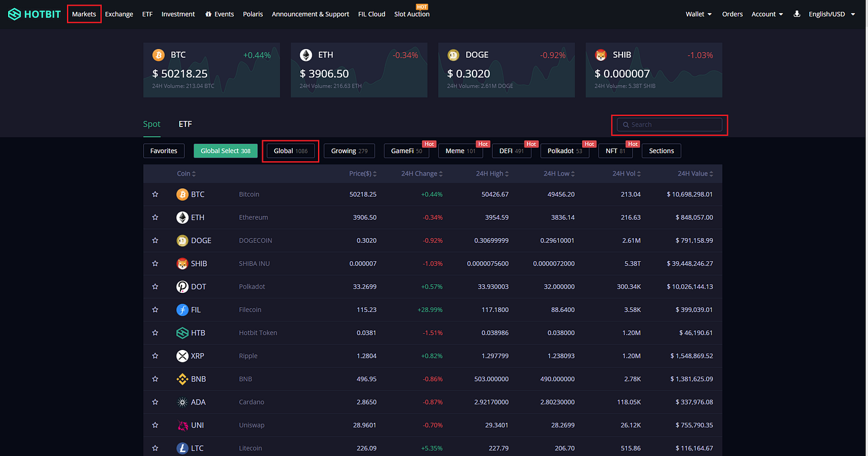
Task: Sort table by Price($) column
Action: click(363, 174)
